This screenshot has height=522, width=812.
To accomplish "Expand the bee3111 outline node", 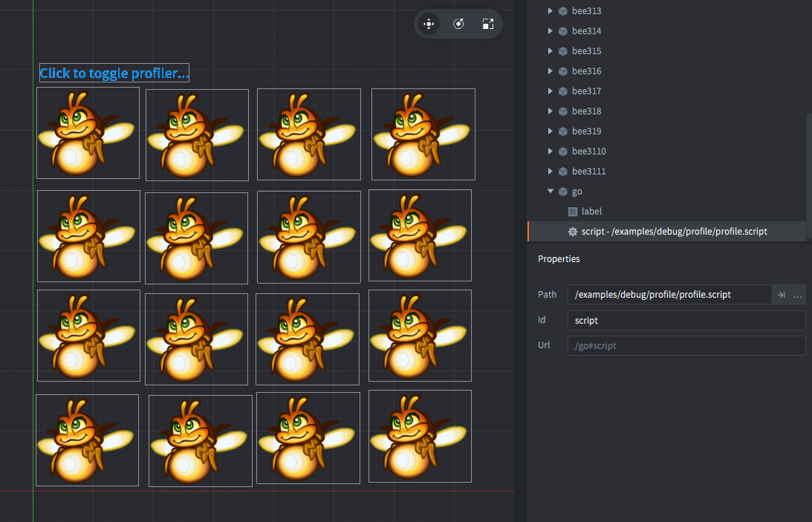I will point(550,172).
